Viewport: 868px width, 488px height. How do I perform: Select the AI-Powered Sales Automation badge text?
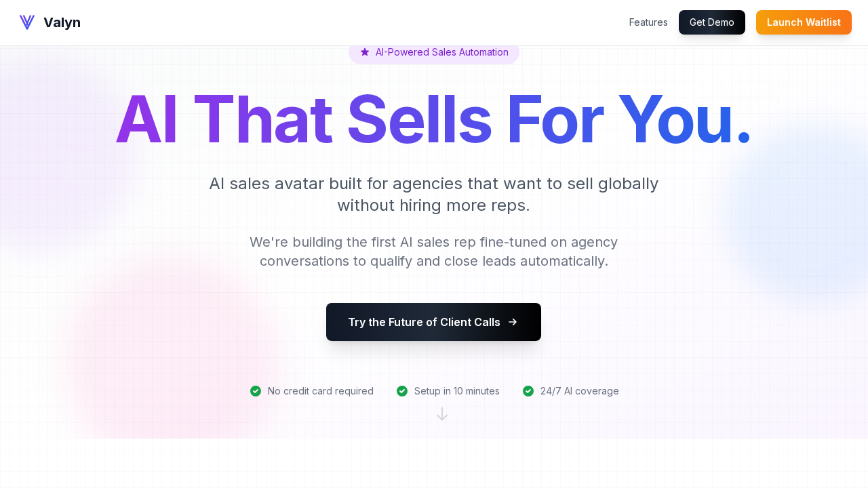tap(442, 52)
